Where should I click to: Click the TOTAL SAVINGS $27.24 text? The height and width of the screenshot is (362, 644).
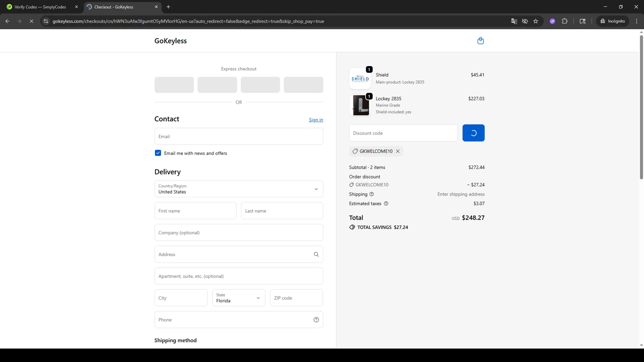point(383,227)
